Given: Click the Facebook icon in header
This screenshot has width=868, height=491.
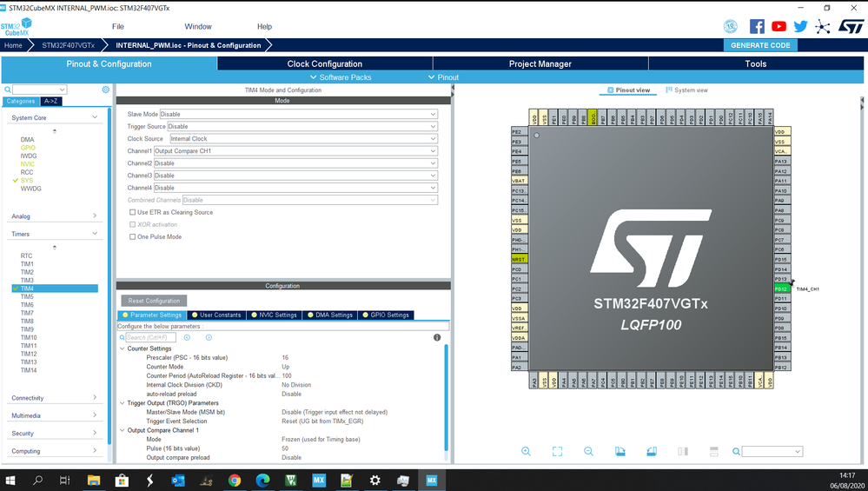Looking at the screenshot, I should pos(757,26).
